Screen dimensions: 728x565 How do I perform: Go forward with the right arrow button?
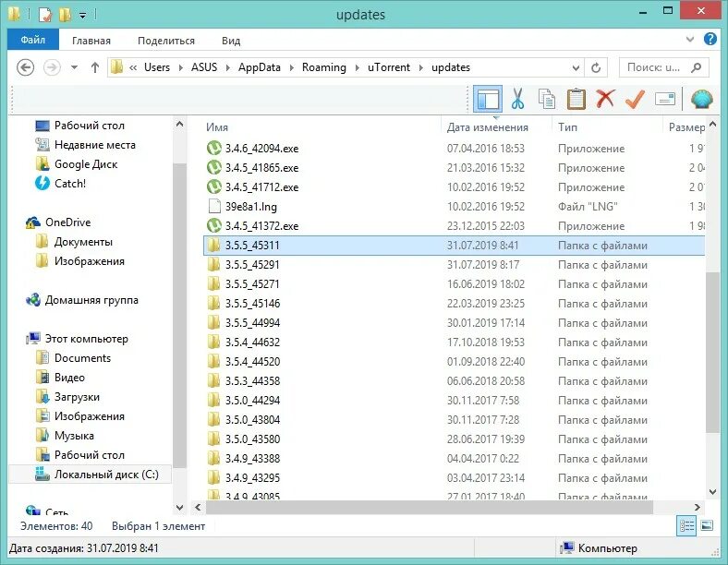(x=52, y=67)
